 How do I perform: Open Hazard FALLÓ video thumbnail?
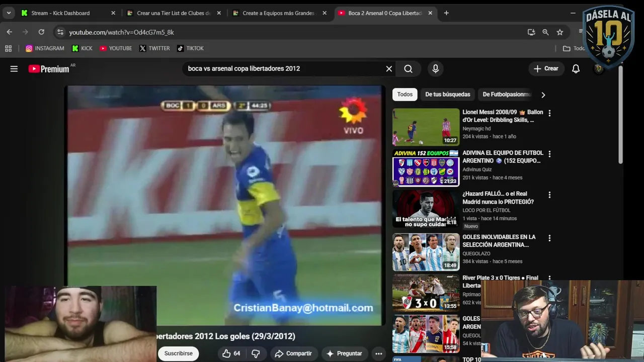click(x=426, y=209)
